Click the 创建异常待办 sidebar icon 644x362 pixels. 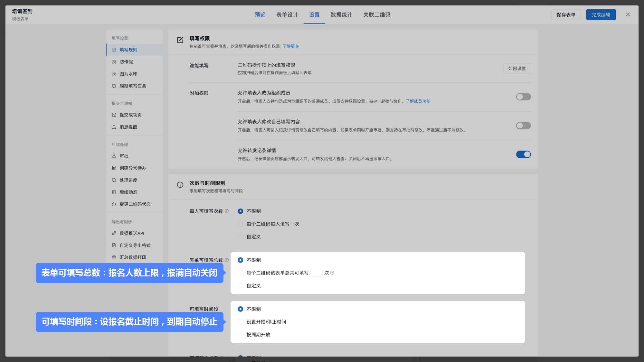114,168
